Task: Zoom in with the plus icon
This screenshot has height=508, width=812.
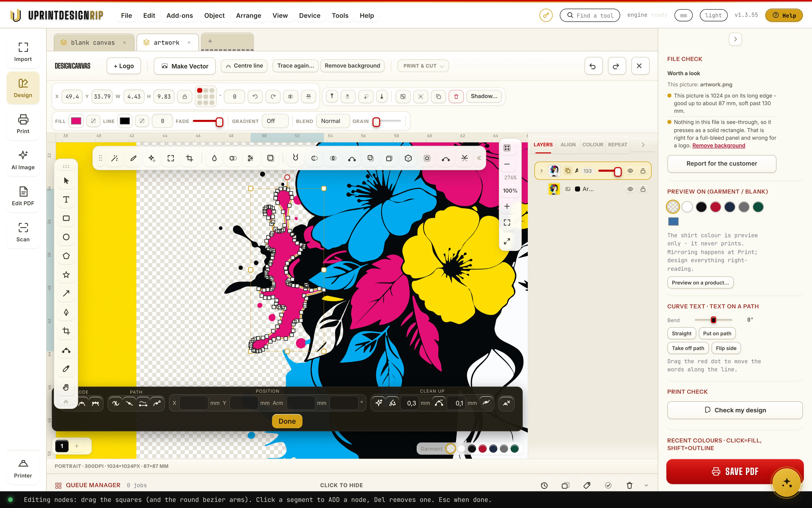Action: click(x=507, y=206)
